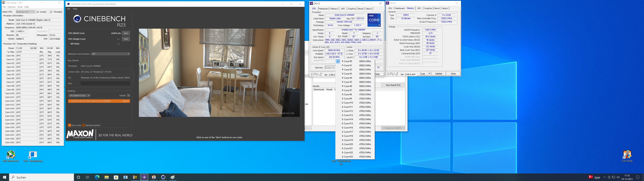Open the MSI Afterburner desktop shortcut

click(11, 156)
